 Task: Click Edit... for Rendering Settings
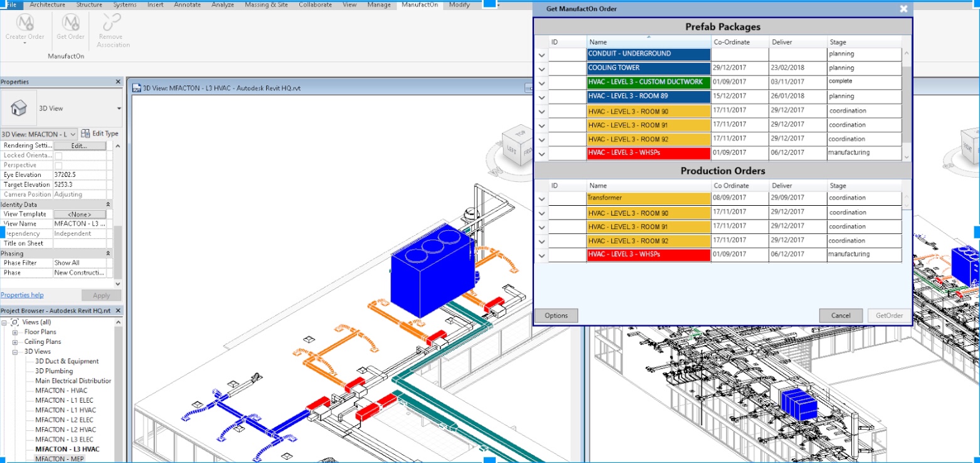[79, 146]
